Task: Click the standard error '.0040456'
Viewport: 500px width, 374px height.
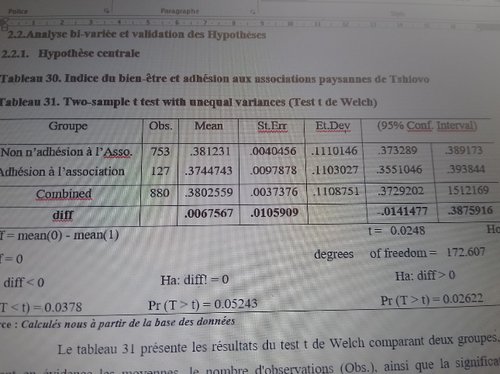Action: (273, 151)
